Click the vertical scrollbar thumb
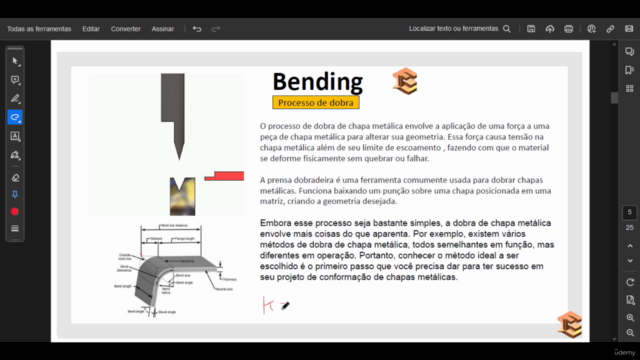Screen dimensions: 640x360 (x=614, y=98)
